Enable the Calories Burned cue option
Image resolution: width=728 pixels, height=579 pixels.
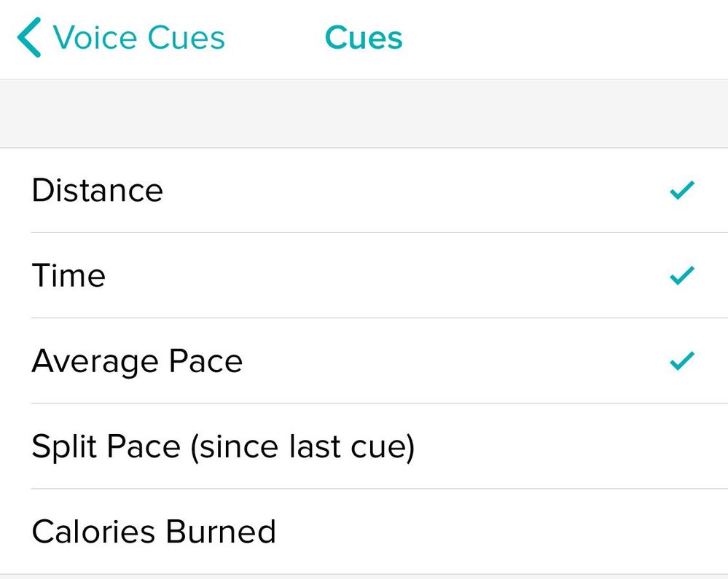coord(154,532)
